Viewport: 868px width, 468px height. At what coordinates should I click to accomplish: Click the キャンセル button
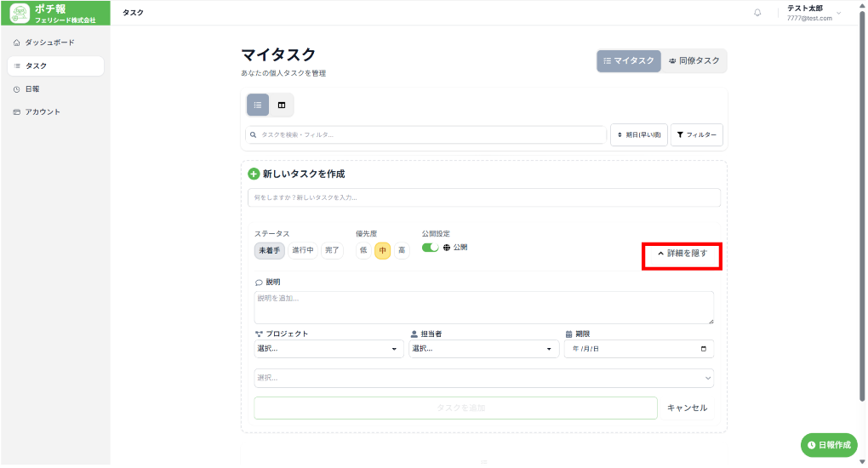pos(687,408)
